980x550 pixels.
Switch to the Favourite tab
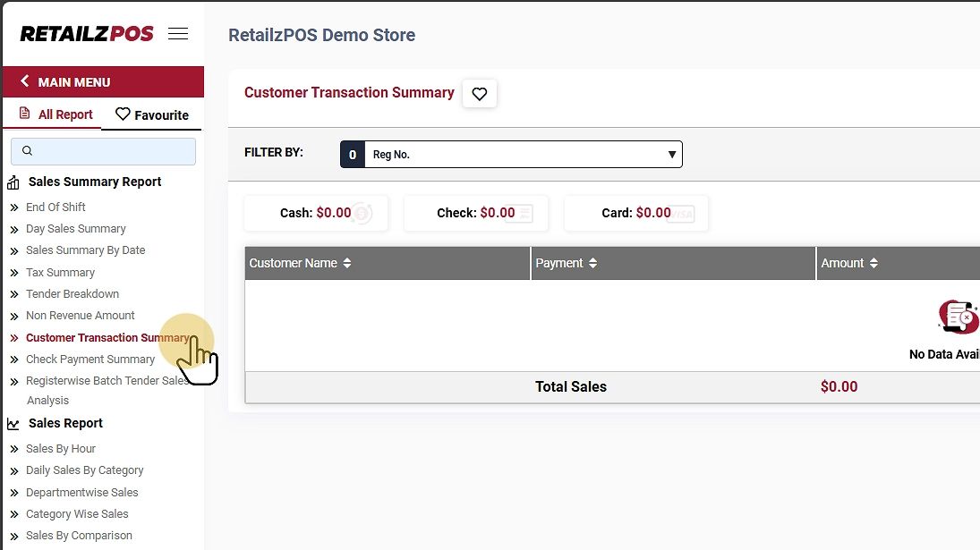click(x=152, y=114)
